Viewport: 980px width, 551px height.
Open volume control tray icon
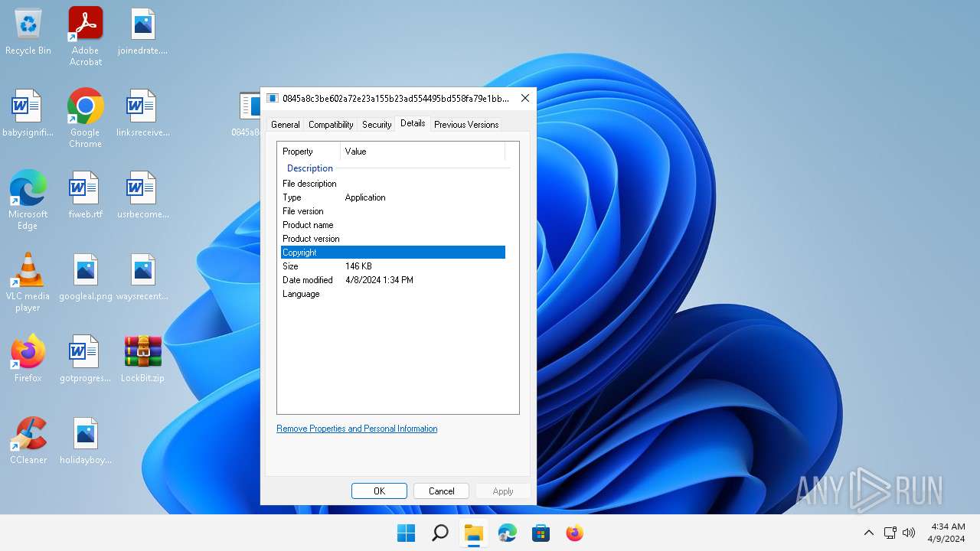[909, 533]
